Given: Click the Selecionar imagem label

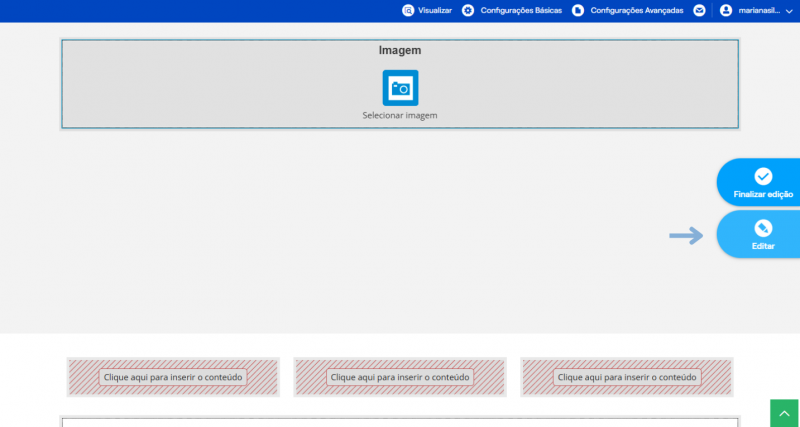Looking at the screenshot, I should (x=399, y=115).
